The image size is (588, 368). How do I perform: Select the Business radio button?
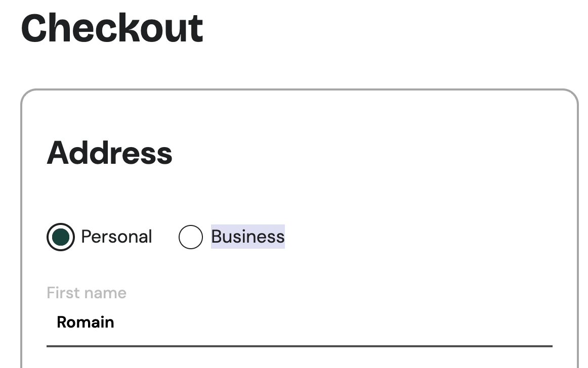(190, 237)
